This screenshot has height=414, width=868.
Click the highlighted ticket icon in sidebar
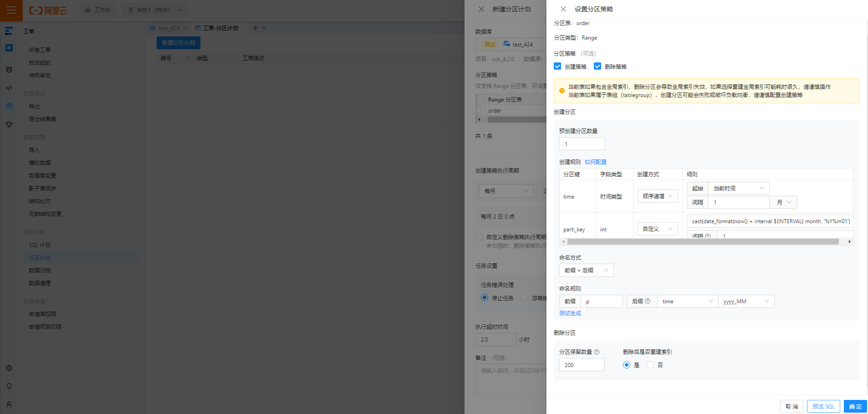pyautogui.click(x=9, y=48)
